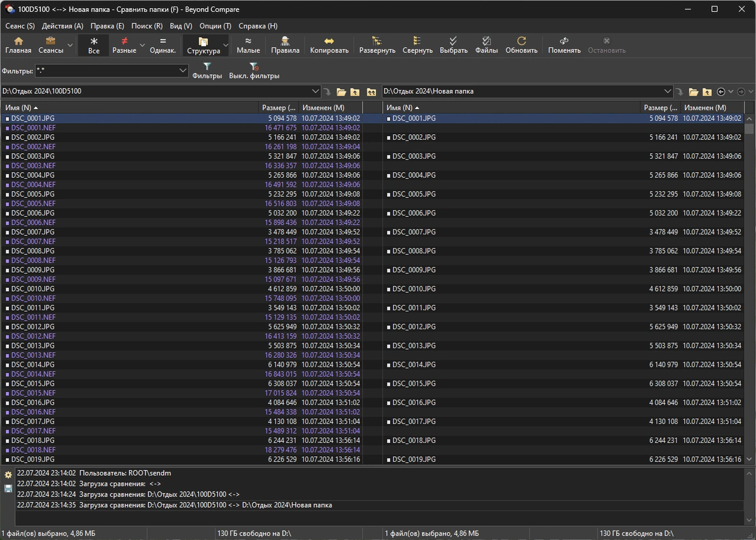Collapse all folders with Свернуть

[418, 45]
